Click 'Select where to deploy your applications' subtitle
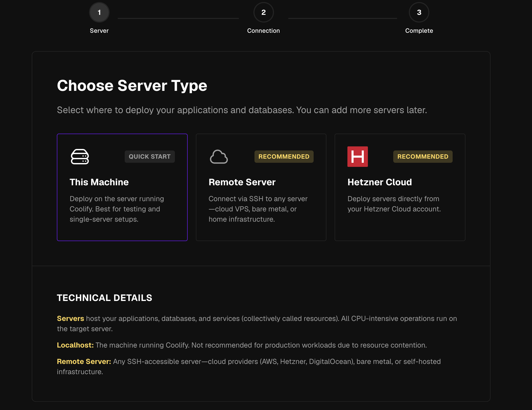Viewport: 532px width, 410px height. [x=242, y=110]
